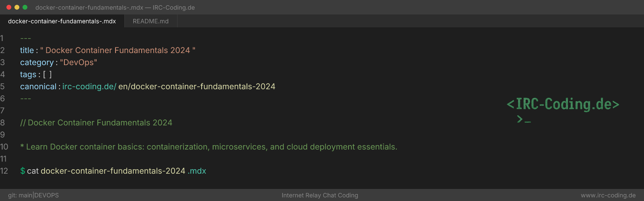Screen dimensions: 644x201
Task: Click the .mdx extension on line 12
Action: [197, 171]
